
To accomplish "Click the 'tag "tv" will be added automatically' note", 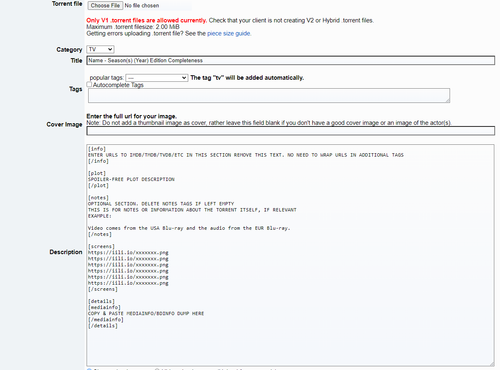I will (247, 78).
